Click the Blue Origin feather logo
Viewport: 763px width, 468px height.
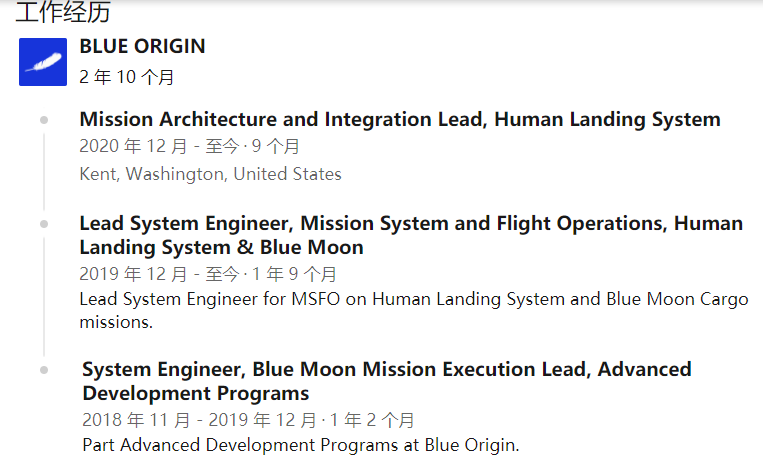point(43,62)
